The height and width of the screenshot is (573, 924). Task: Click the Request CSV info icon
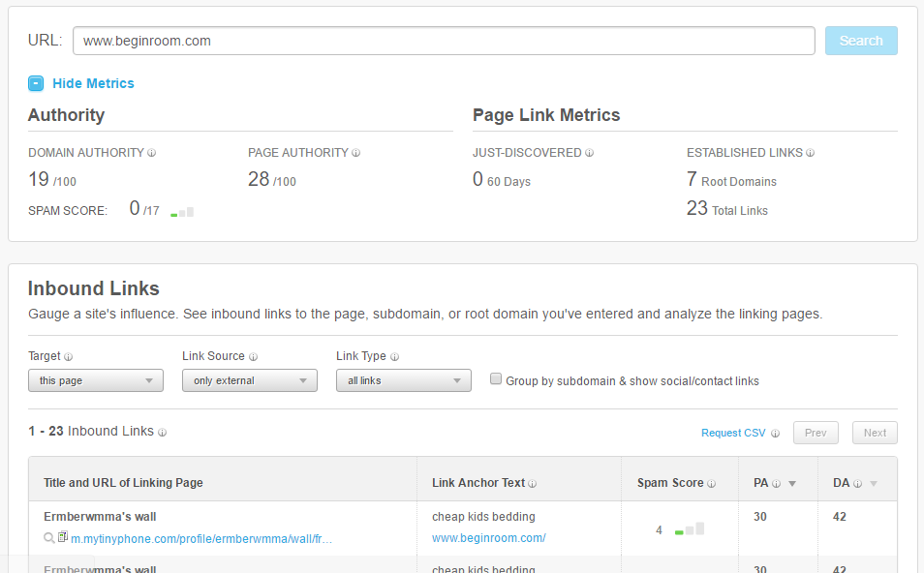click(776, 434)
